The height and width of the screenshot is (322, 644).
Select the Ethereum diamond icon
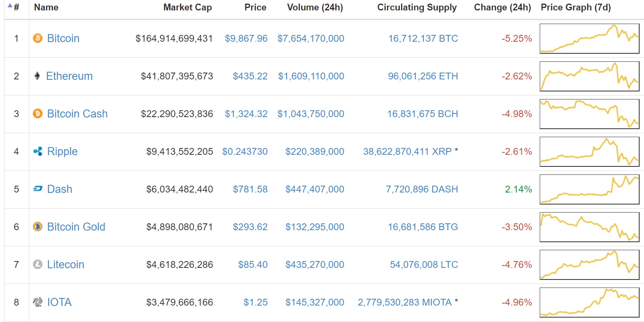[x=37, y=76]
